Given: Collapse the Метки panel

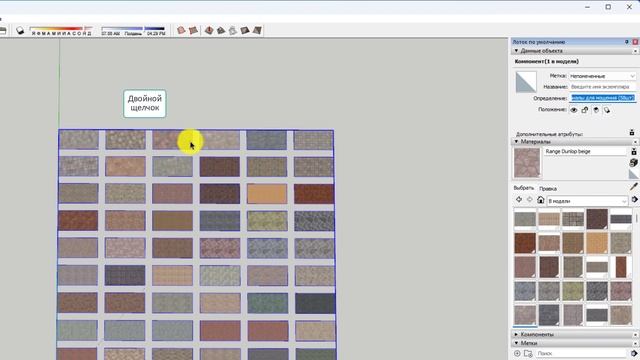Looking at the screenshot, I should (516, 343).
